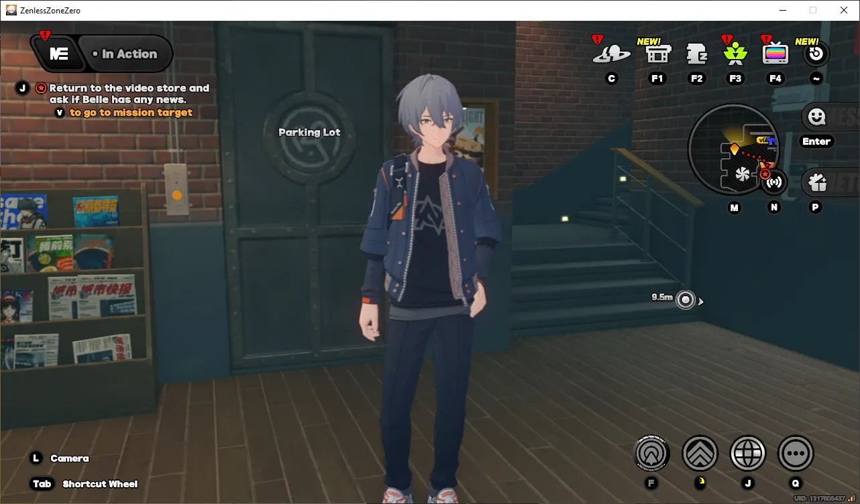Click the radar ring icon labeled F
This screenshot has width=860, height=504.
(652, 454)
